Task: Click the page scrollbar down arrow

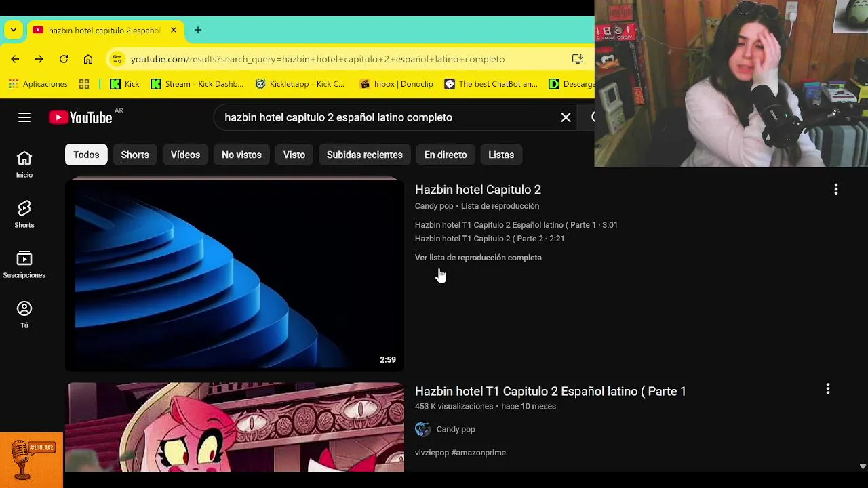Action: (863, 466)
